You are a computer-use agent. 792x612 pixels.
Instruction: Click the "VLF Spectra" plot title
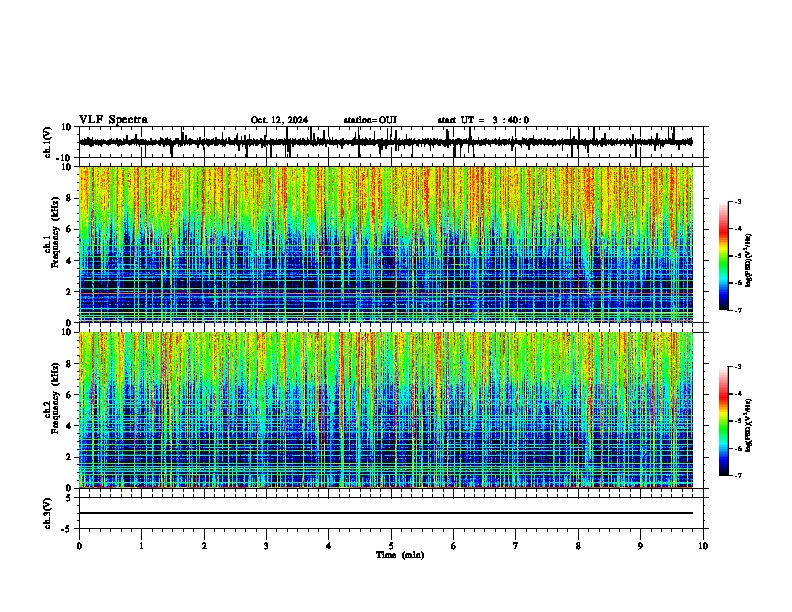tap(113, 120)
